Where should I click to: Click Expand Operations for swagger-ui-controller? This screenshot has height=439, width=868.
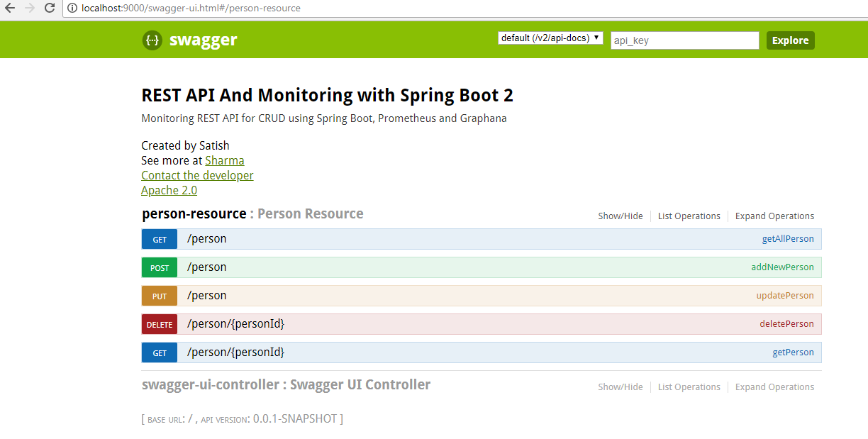pos(774,387)
